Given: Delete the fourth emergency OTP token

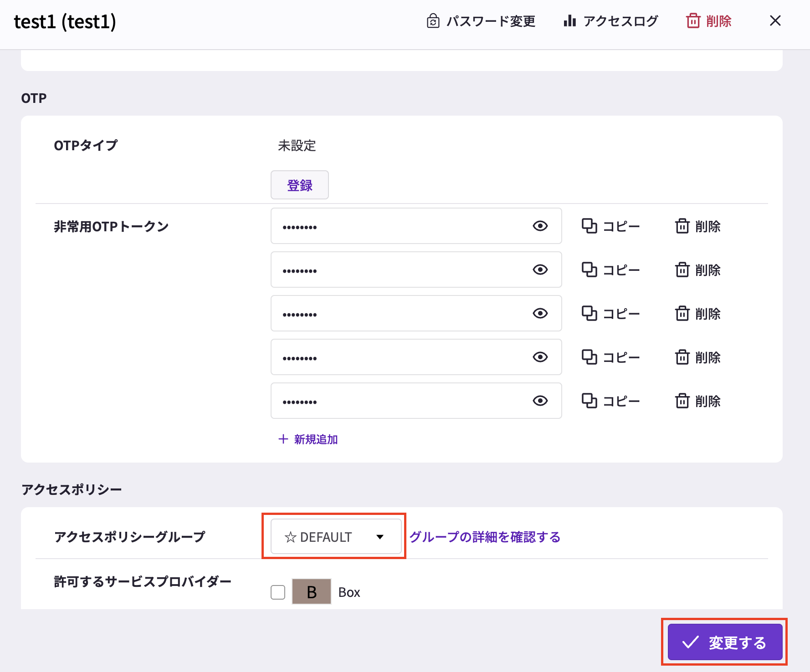Looking at the screenshot, I should pos(697,357).
